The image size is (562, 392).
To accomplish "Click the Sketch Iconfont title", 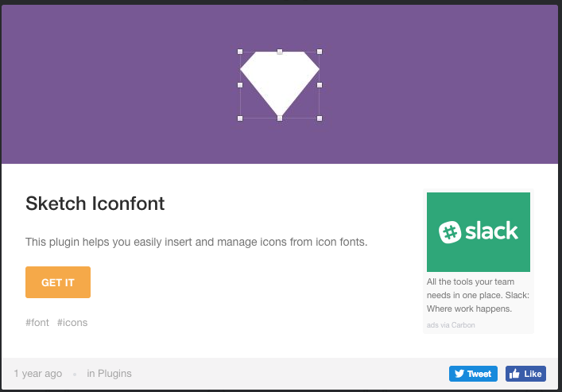I will 95,204.
